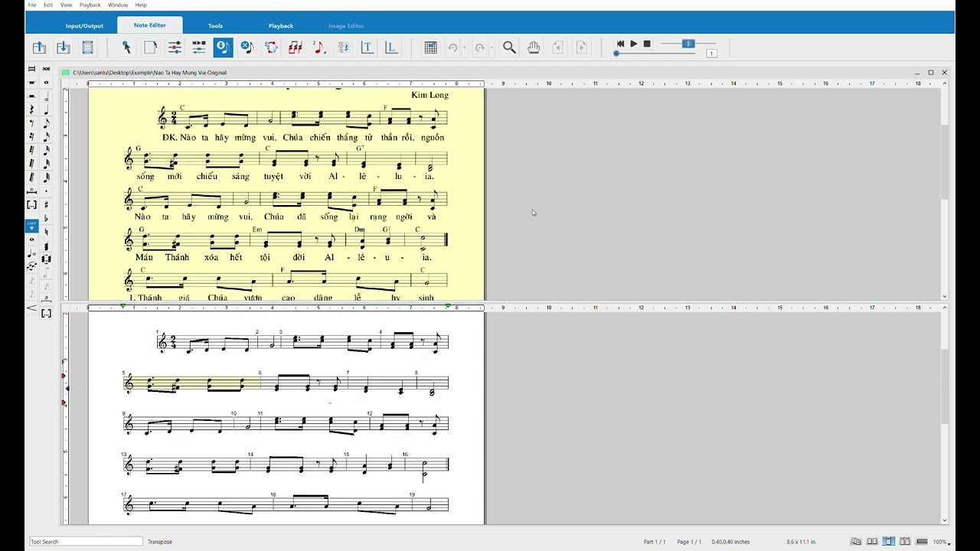Select the quarter rest in the palette
The width and height of the screenshot is (980, 551).
[31, 109]
